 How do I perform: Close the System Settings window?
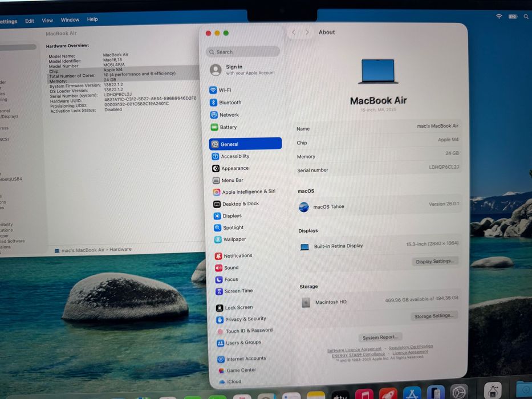point(208,33)
